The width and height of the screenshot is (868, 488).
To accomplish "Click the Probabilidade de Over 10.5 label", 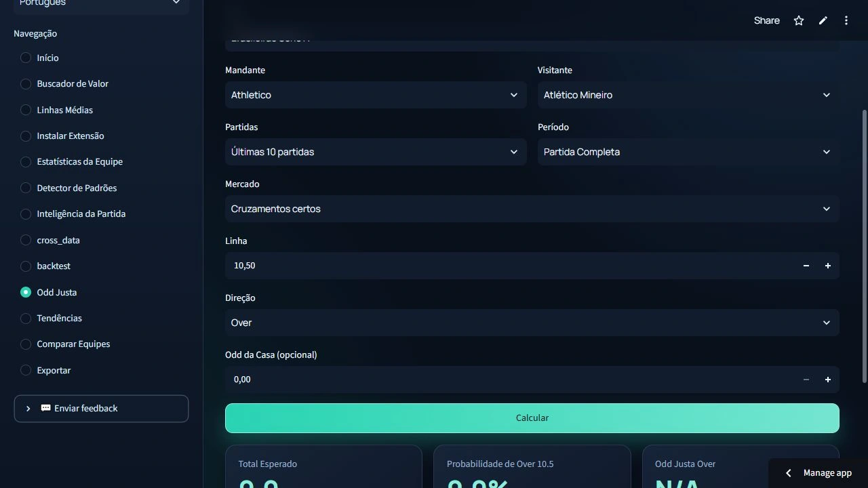I will point(500,464).
